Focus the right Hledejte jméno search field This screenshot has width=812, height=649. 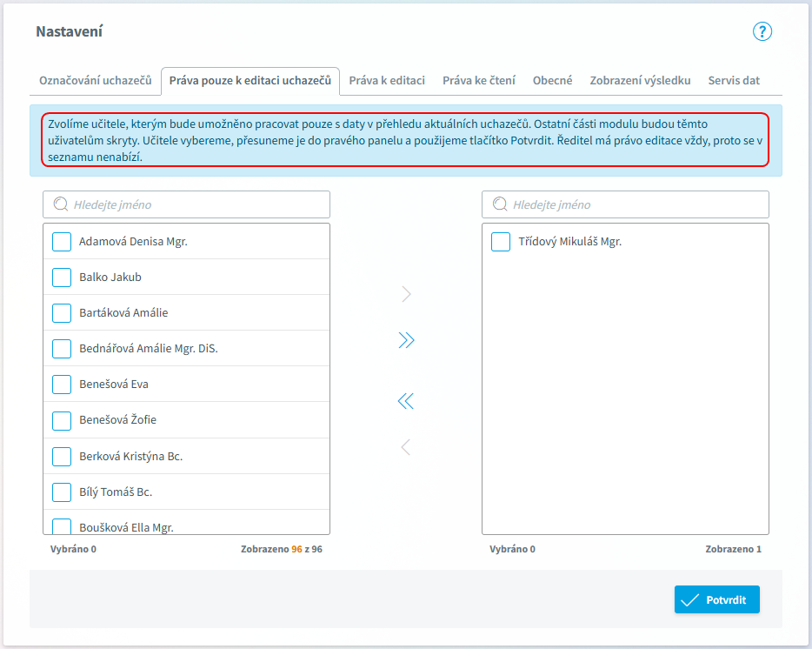[x=626, y=204]
